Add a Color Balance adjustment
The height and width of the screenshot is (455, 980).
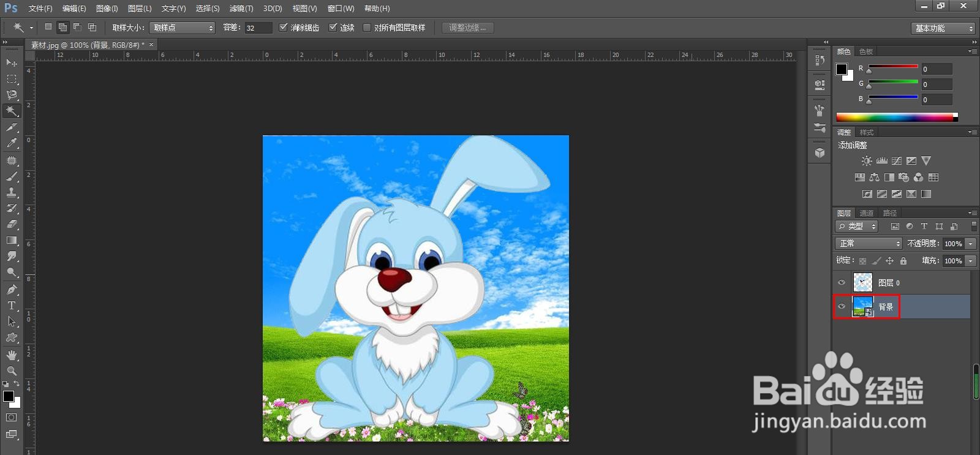(x=875, y=178)
